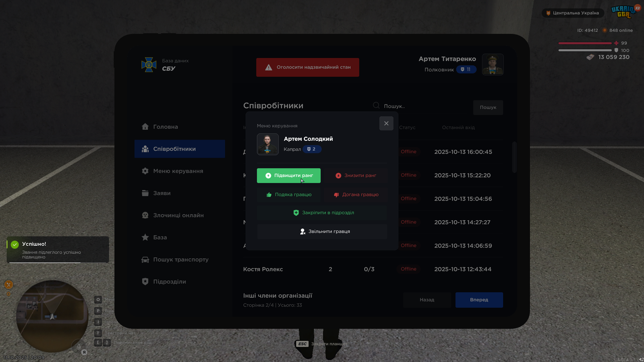Click the База star icon
This screenshot has width=644, height=362.
[145, 237]
